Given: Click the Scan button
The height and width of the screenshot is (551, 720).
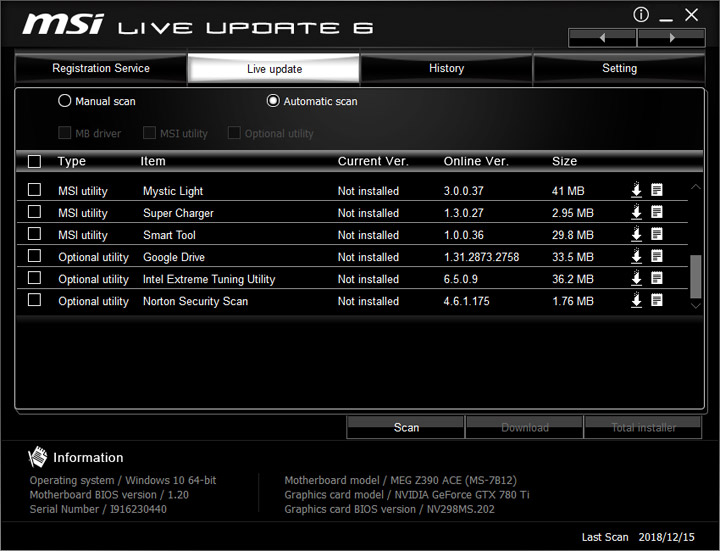Looking at the screenshot, I should pos(406,427).
